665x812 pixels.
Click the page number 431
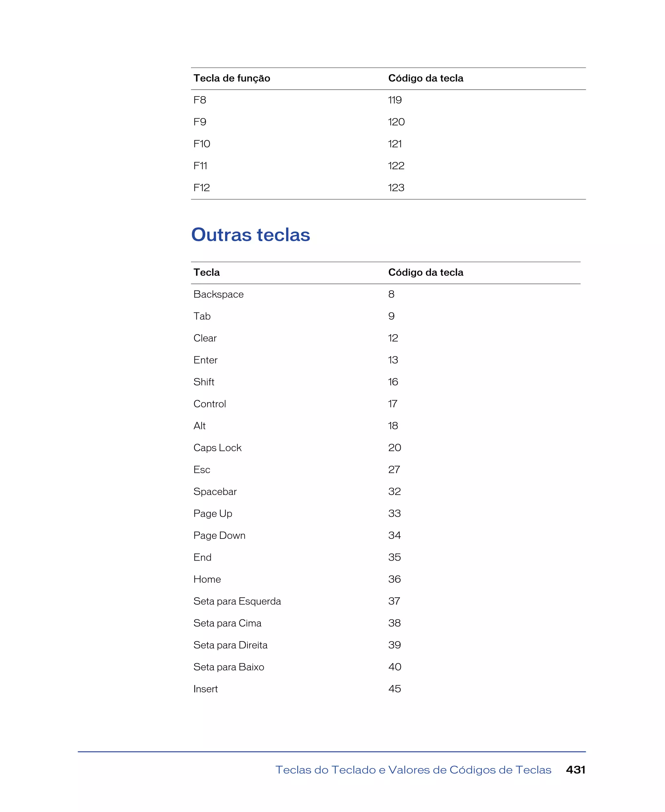[x=576, y=770]
